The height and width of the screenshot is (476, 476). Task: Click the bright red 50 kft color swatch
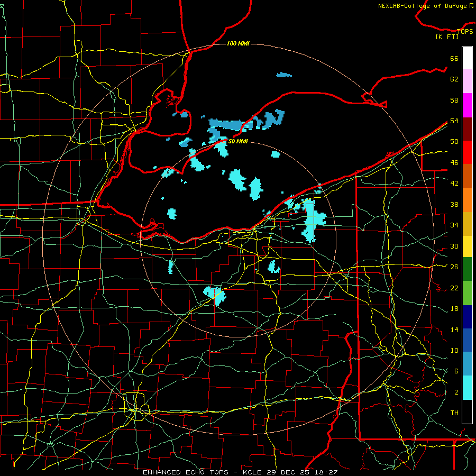(x=467, y=152)
